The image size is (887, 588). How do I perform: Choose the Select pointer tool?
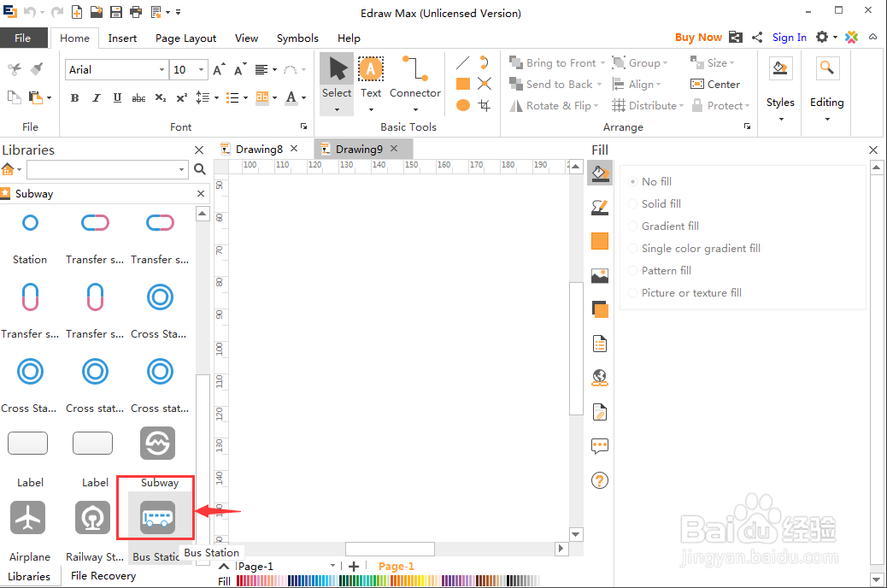pos(337,84)
